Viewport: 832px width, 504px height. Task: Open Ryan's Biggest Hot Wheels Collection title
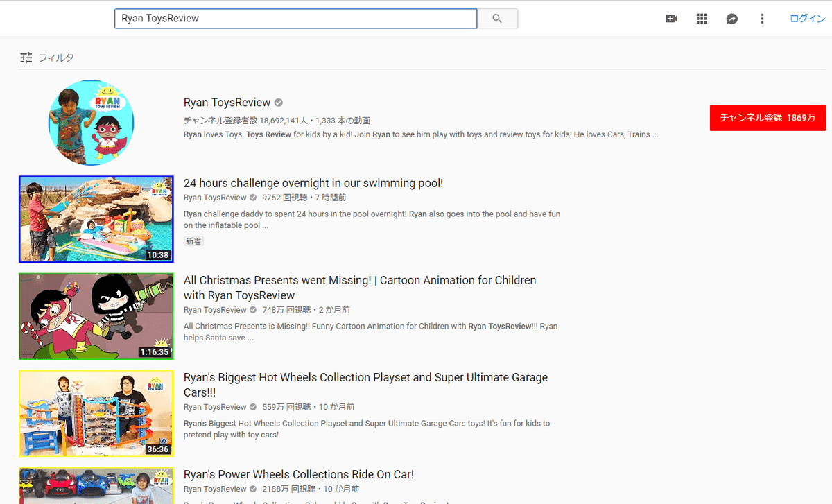tap(365, 385)
